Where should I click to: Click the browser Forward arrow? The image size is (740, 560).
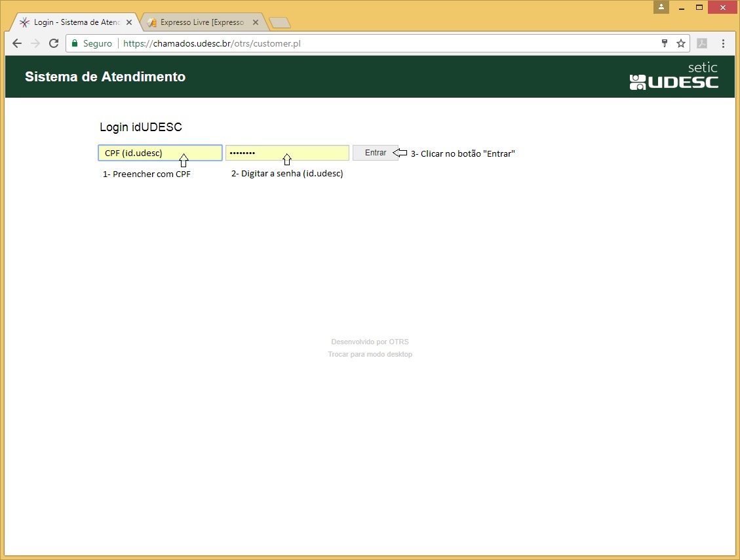coord(35,43)
